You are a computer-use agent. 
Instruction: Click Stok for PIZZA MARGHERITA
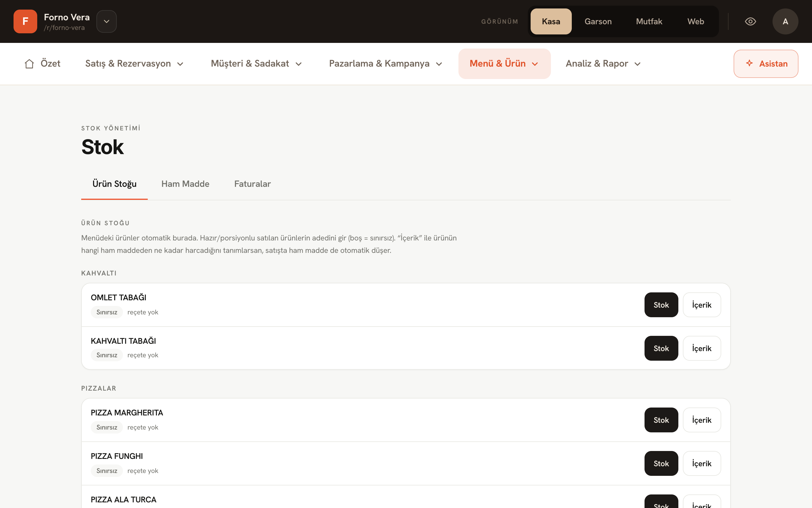pos(661,420)
